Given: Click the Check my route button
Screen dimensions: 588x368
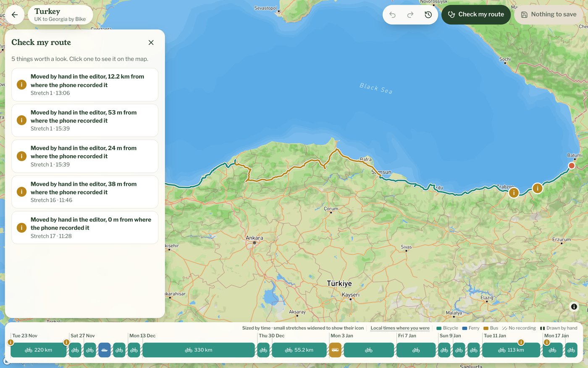Looking at the screenshot, I should (476, 15).
